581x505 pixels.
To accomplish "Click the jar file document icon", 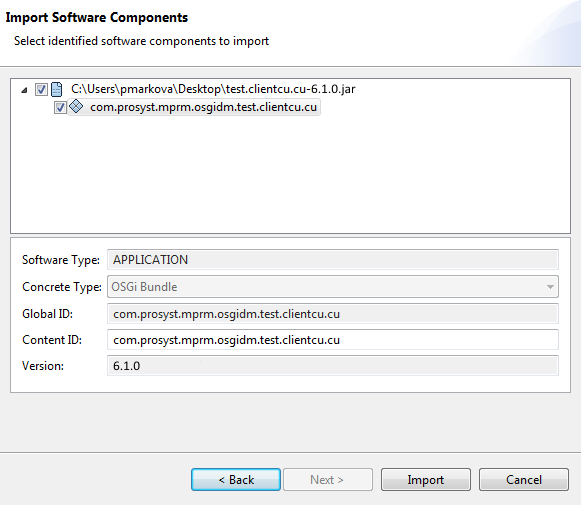I will (x=56, y=89).
